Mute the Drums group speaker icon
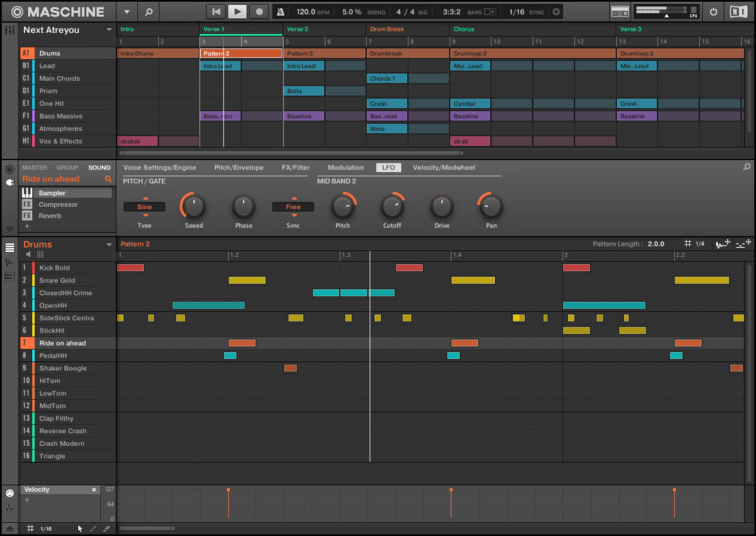 point(28,254)
